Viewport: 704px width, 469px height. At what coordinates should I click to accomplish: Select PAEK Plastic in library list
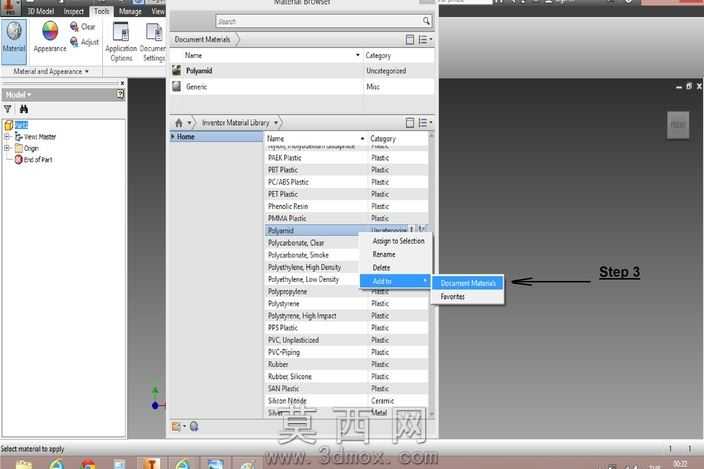click(347, 158)
